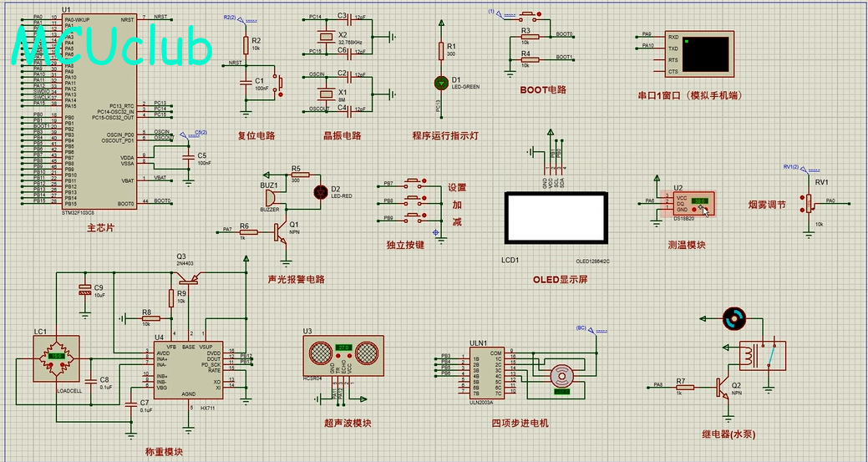Screen dimensions: 868x462
Task: Click the 晶振电路 label
Action: pos(343,135)
